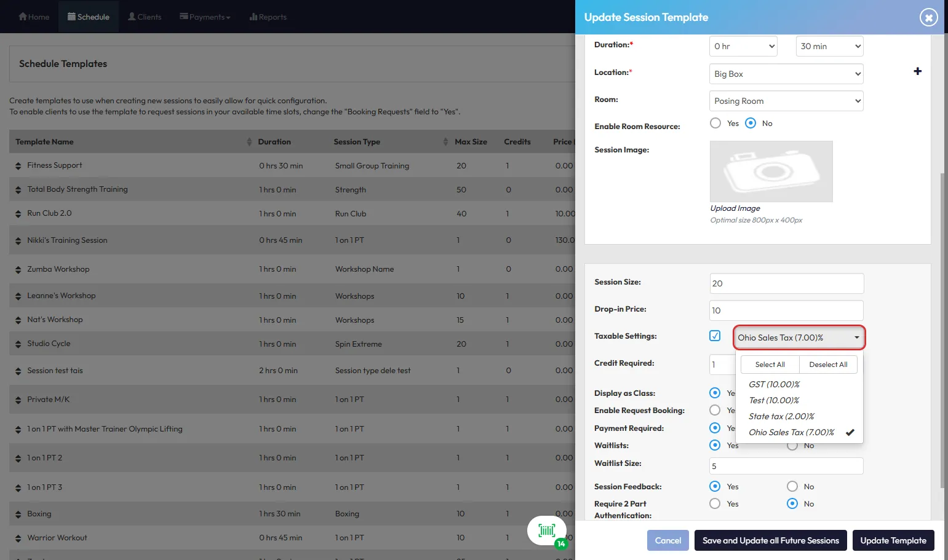This screenshot has height=560, width=948.
Task: Go to the Reports tab
Action: point(268,17)
